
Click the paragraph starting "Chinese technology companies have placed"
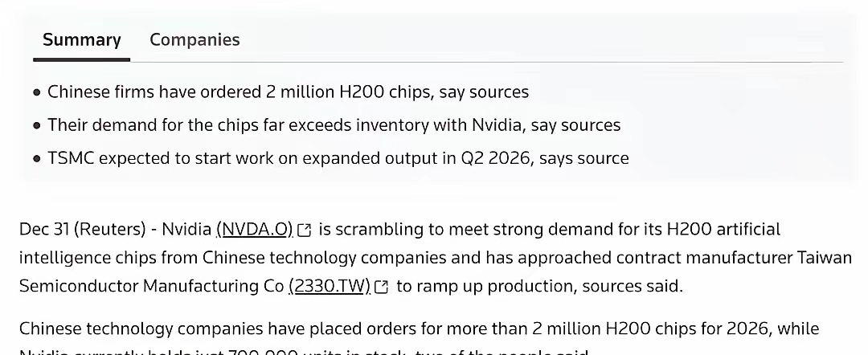pos(419,328)
